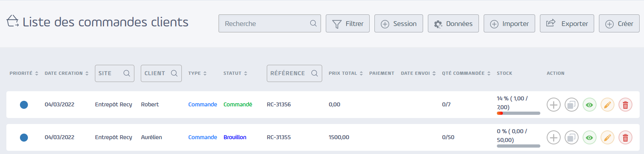Viewport: 644px width, 154px height.
Task: Select the blue priority dot for Robert's order
Action: tap(24, 105)
